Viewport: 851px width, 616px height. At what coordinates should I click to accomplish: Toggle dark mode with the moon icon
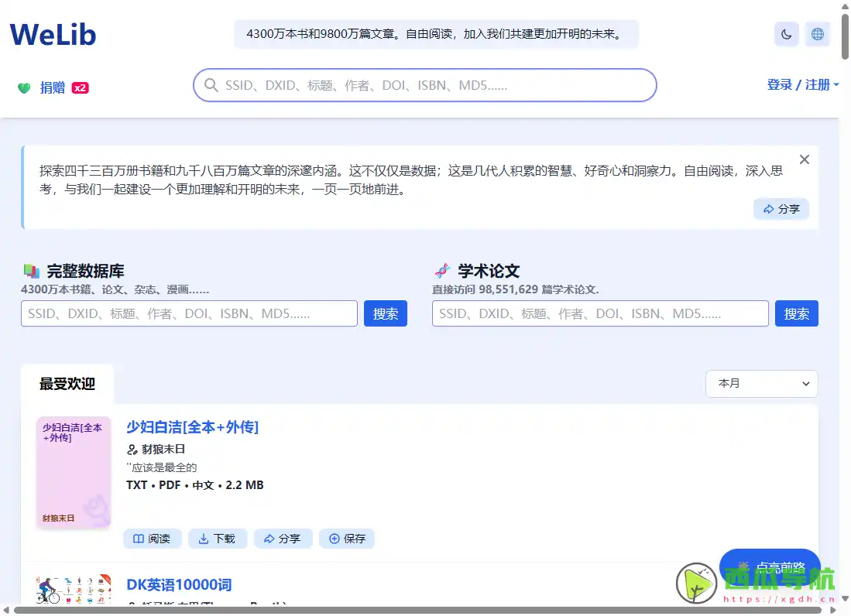(787, 34)
